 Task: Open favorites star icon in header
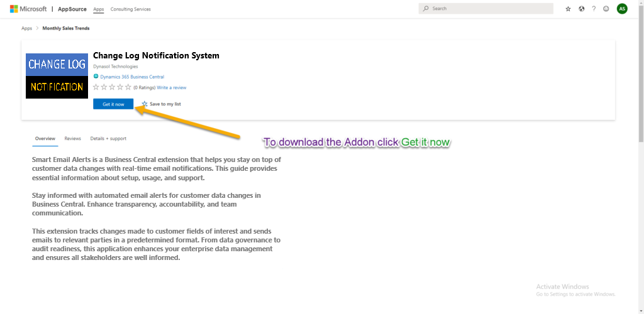point(568,9)
